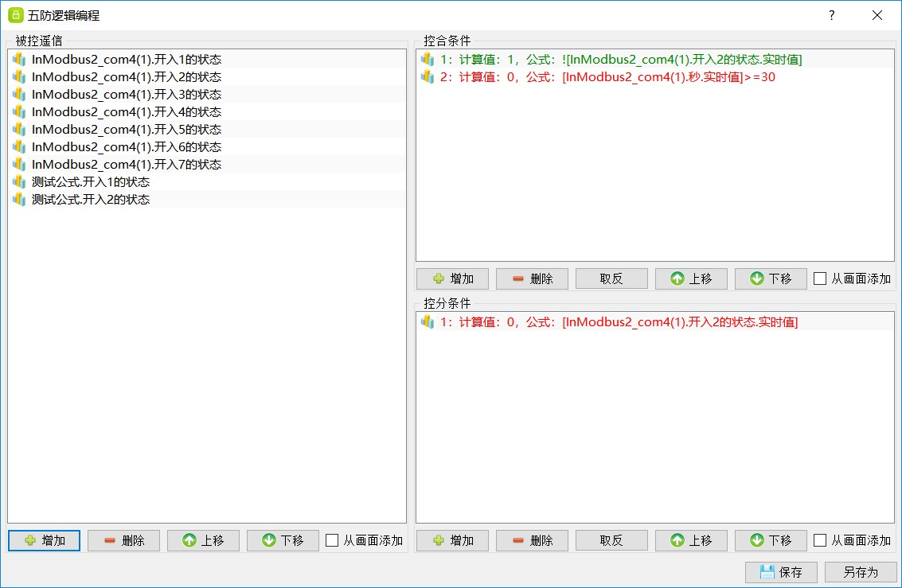Toggle 从画面添加 checkbox in 控合条件 panel
Screen dimensions: 902x588
click(x=820, y=278)
